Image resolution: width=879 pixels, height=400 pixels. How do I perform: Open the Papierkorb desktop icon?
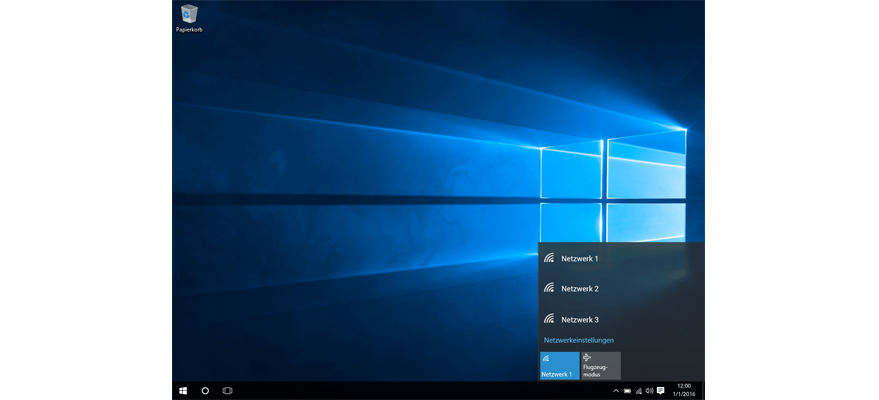(x=189, y=17)
